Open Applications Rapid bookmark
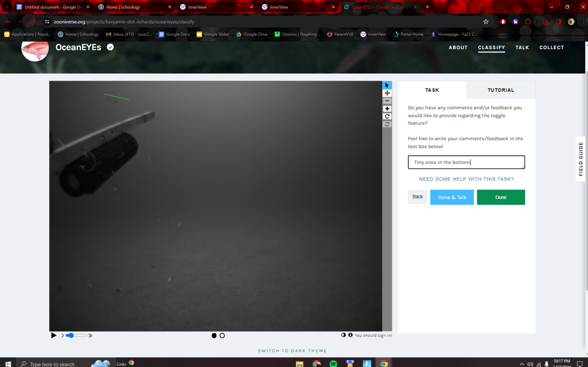This screenshot has width=588, height=367. (x=28, y=34)
